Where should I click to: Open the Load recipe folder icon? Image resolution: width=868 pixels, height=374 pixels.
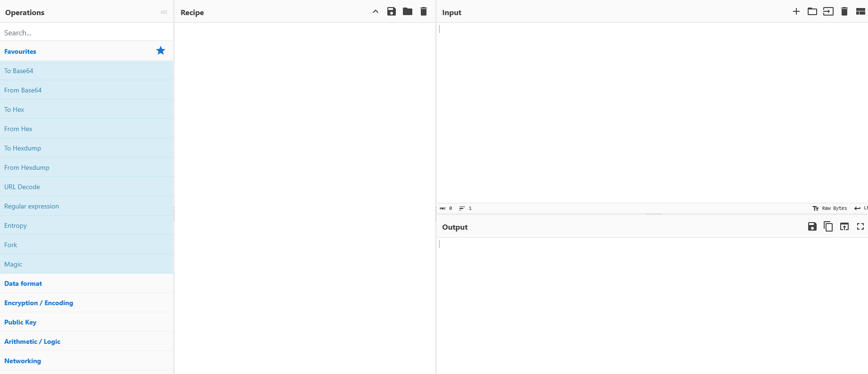[408, 12]
